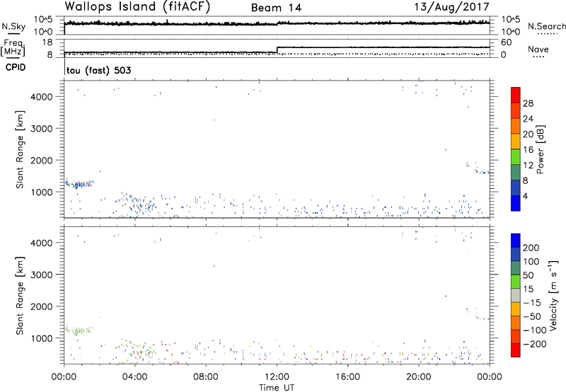Click the '16:00' time axis label

pos(347,377)
